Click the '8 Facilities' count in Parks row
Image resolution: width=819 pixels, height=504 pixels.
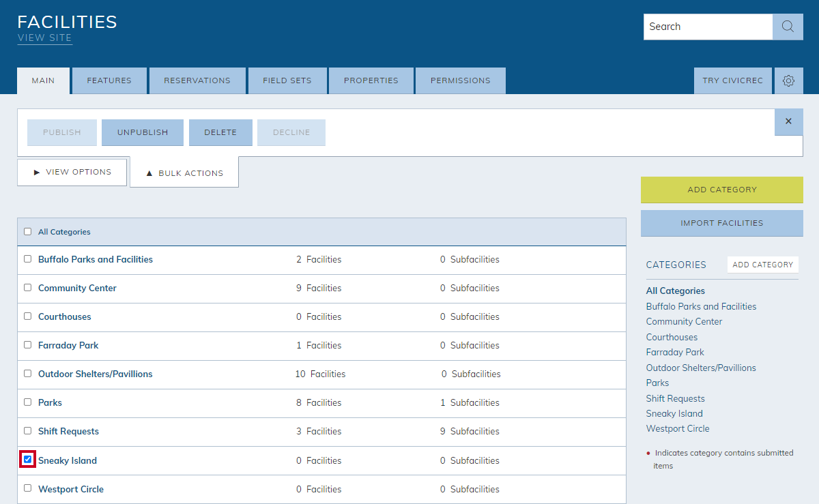(319, 402)
